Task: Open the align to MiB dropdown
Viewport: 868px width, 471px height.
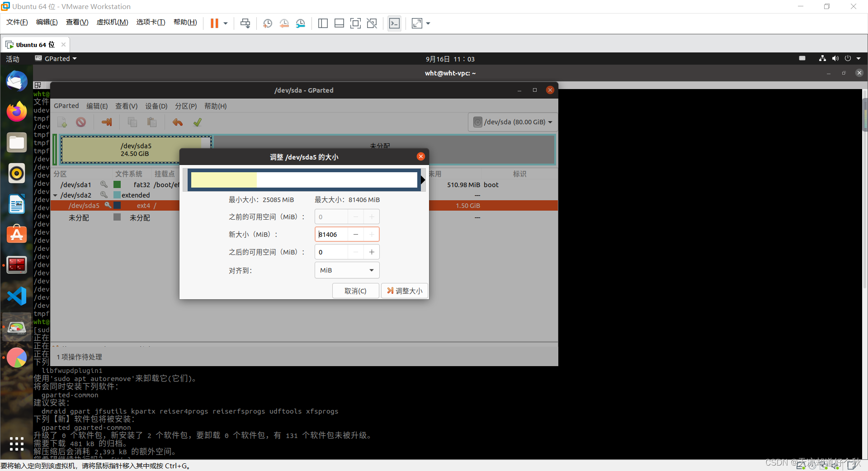Action: point(347,270)
